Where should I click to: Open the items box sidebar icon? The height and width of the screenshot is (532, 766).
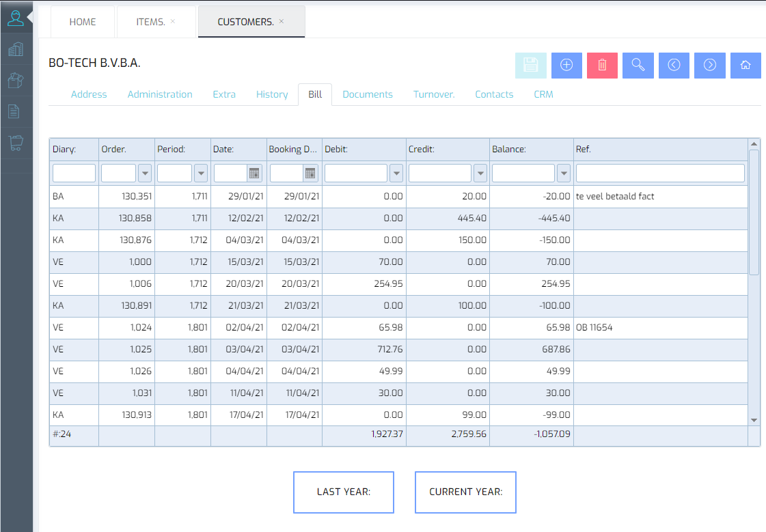coord(16,81)
